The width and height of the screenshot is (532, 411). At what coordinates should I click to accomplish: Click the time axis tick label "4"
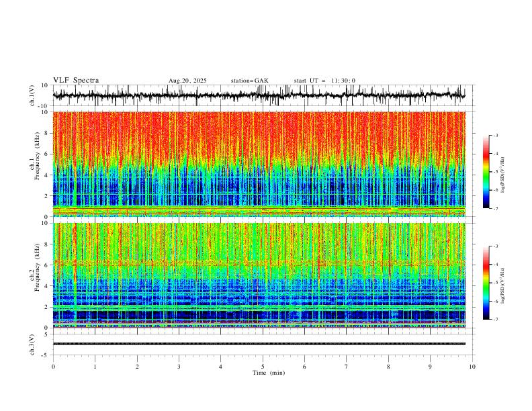point(220,367)
